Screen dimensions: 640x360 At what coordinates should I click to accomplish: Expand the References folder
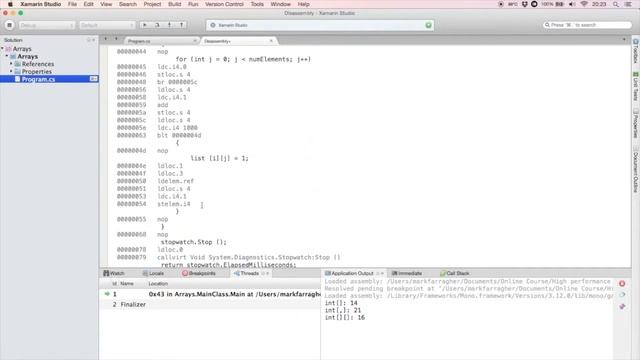[11, 64]
